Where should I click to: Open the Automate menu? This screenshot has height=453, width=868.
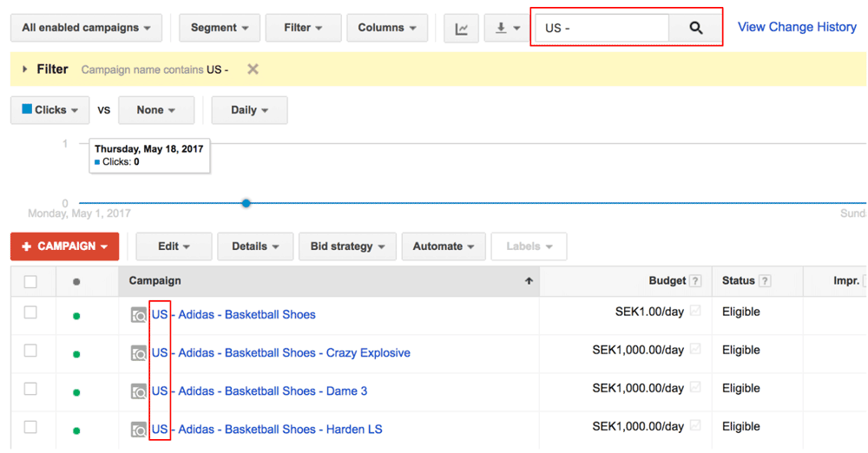[444, 246]
